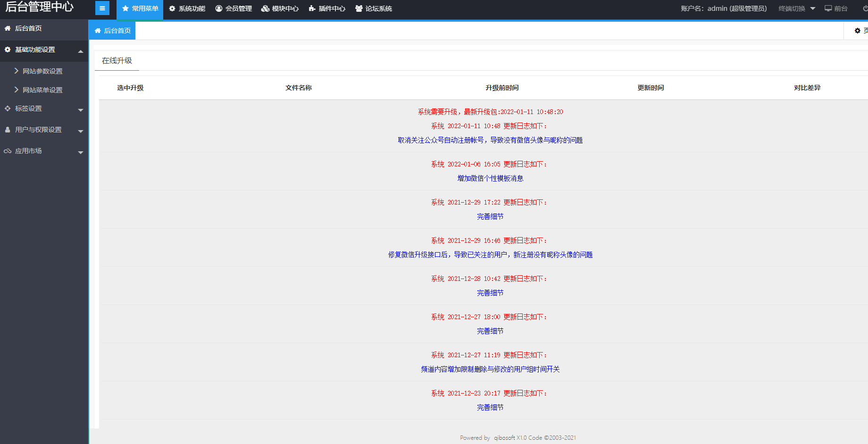Expand the 应用市场 dropdown arrow
The width and height of the screenshot is (868, 444).
point(81,152)
